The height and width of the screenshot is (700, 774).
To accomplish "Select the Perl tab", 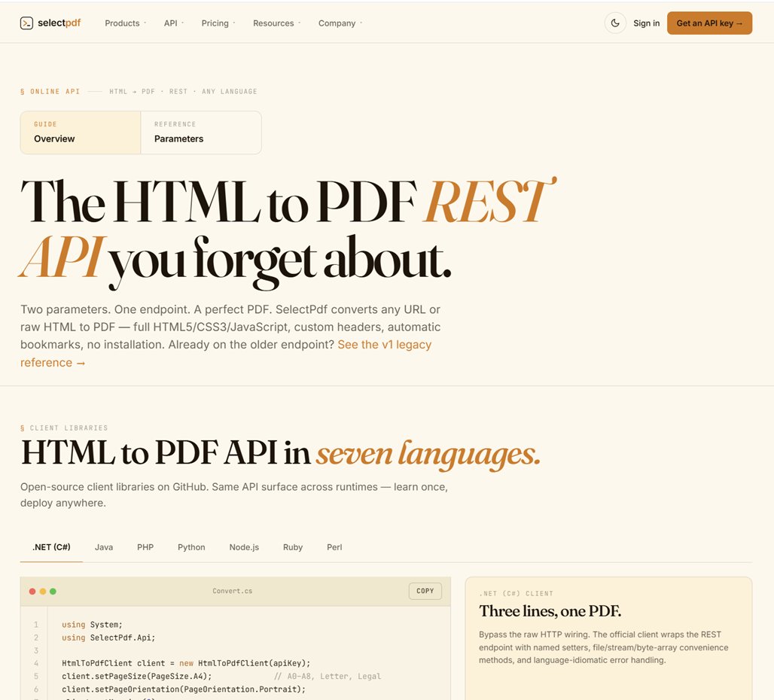I will 334,547.
